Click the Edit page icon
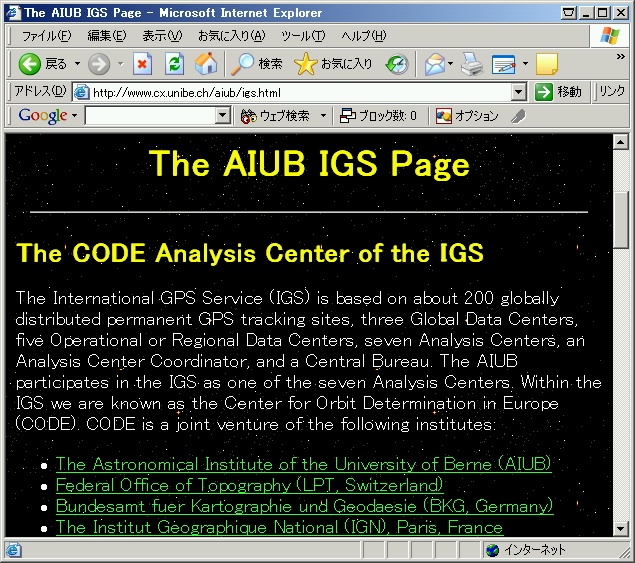This screenshot has height=563, width=635. point(504,64)
